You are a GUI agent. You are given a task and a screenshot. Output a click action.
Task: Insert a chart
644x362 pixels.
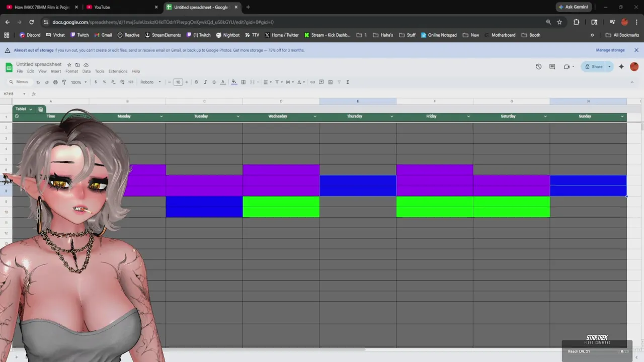pyautogui.click(x=331, y=82)
